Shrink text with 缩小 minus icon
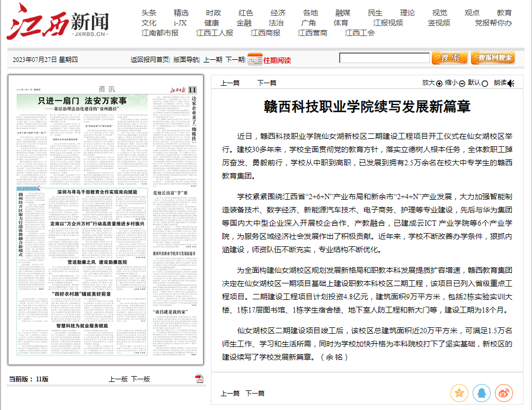 [462, 83]
